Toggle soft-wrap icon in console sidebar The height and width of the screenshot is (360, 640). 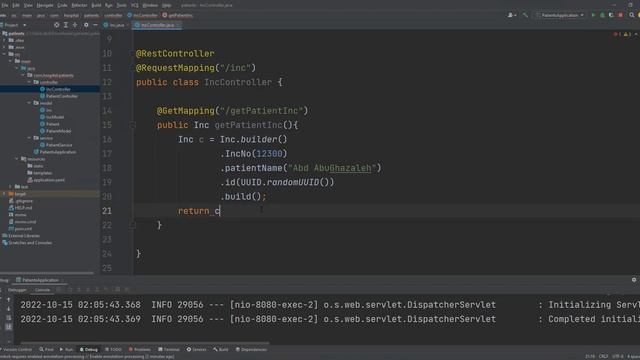[9, 318]
